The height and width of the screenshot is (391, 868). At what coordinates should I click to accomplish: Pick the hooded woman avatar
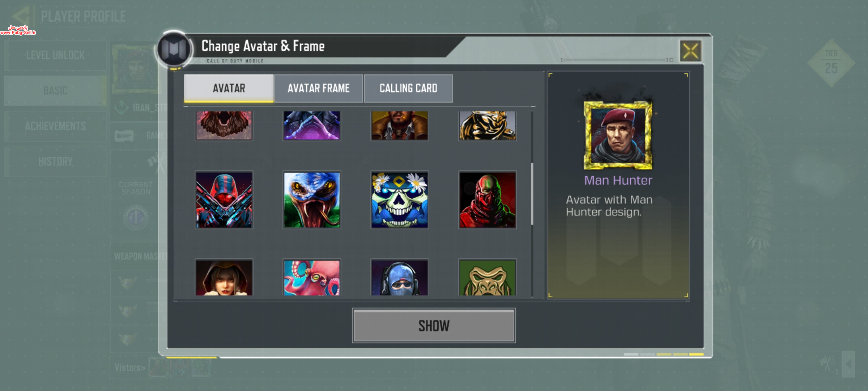tap(224, 277)
